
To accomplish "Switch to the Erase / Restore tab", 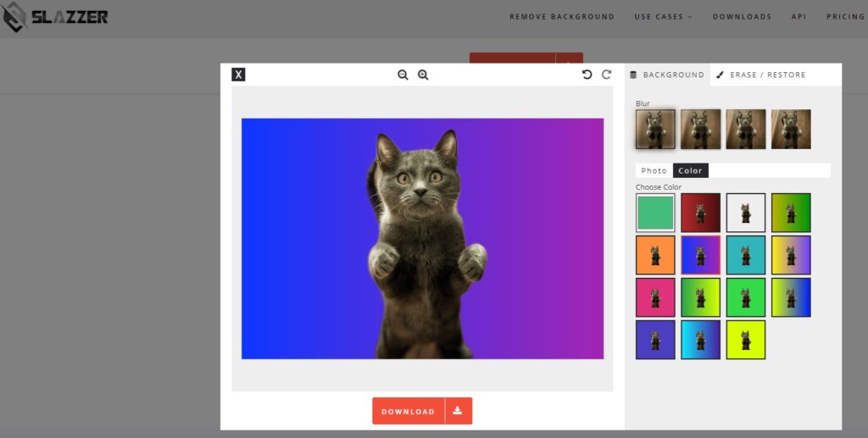I will 760,75.
